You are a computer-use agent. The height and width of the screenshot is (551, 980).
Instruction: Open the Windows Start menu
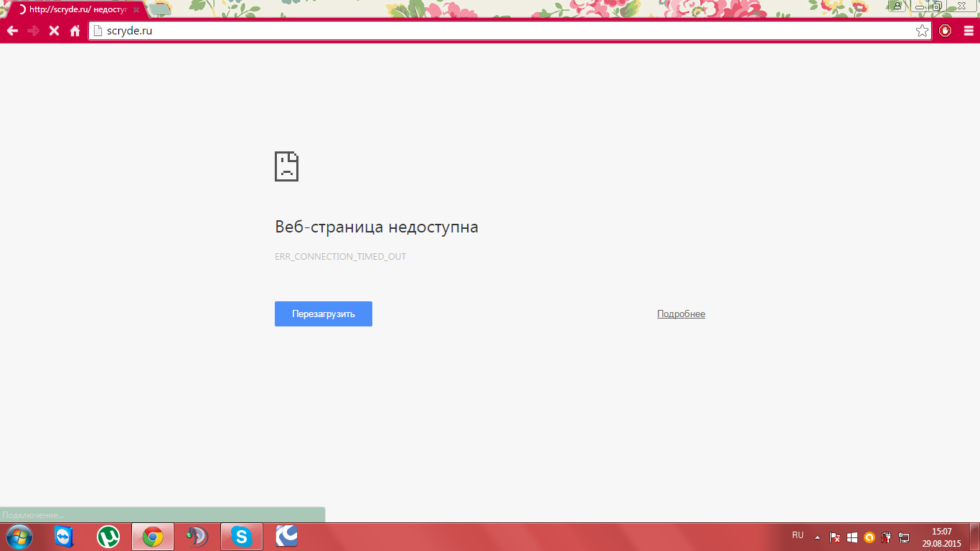click(x=19, y=536)
